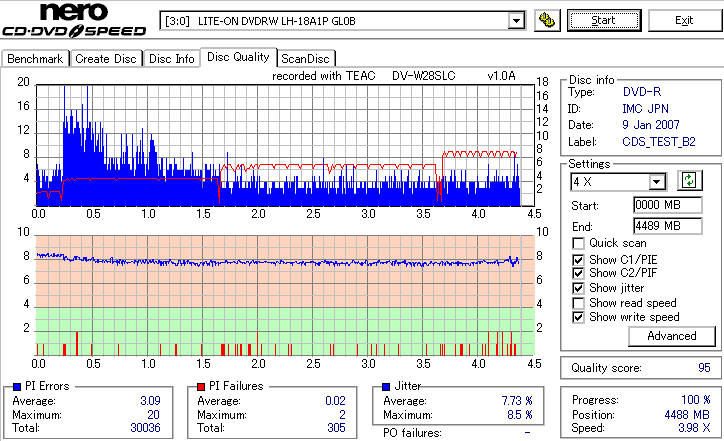This screenshot has height=441, width=724.
Task: Open the Create Disc tab
Action: click(106, 59)
